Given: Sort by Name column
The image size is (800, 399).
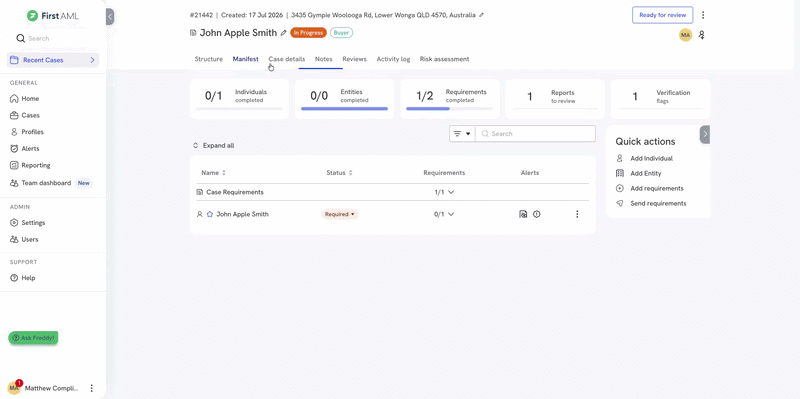Looking at the screenshot, I should (x=213, y=173).
